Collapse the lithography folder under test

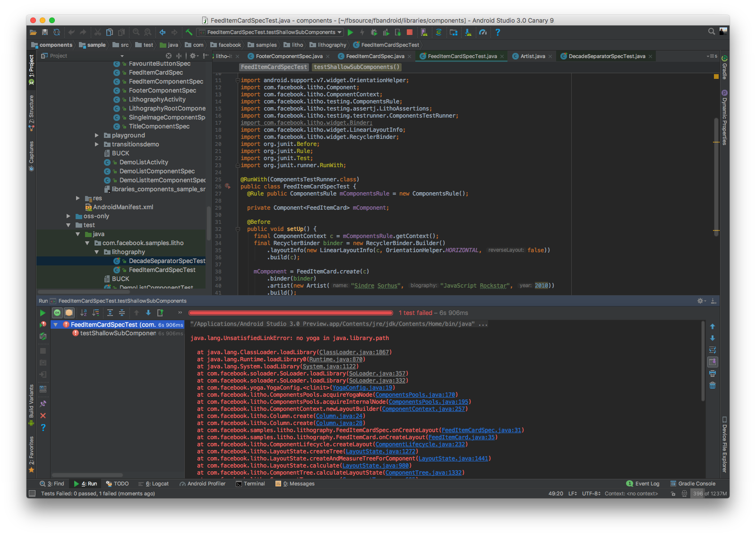coord(97,252)
